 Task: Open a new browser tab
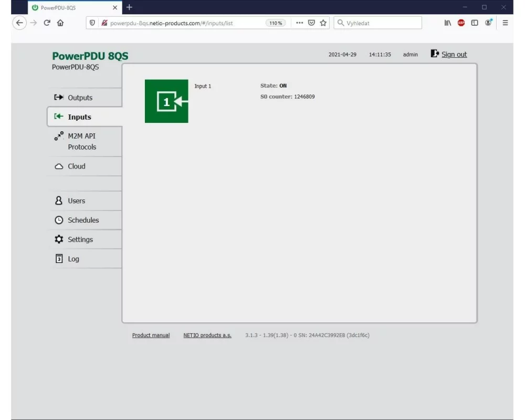(x=129, y=7)
